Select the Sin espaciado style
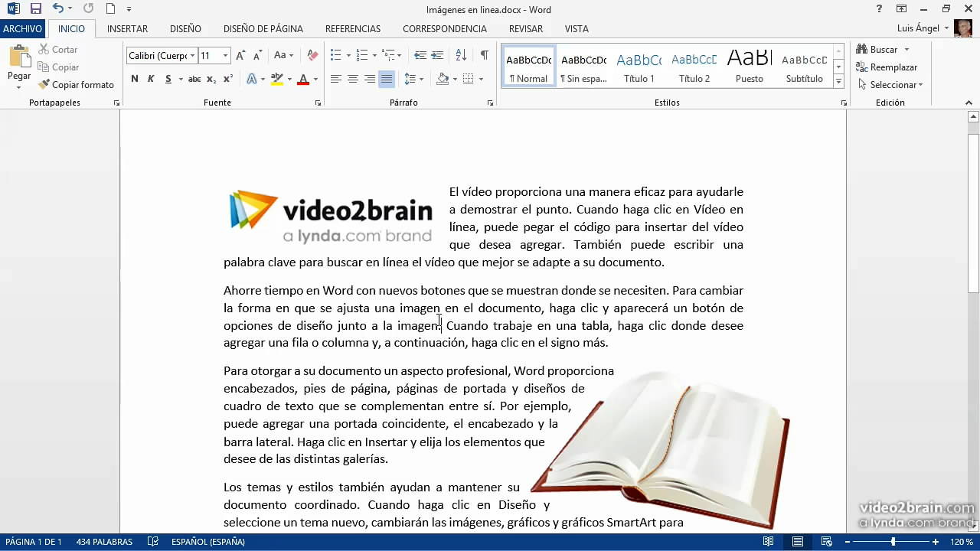 (583, 67)
